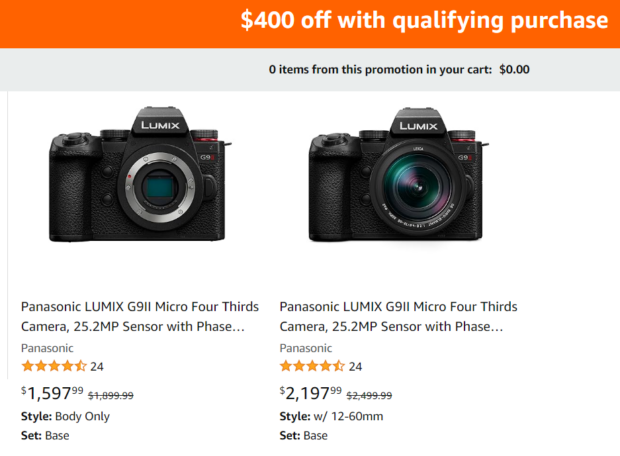Click the Panasonic brand under 12-60mm kit
Screen dimensions: 620x456
click(304, 348)
